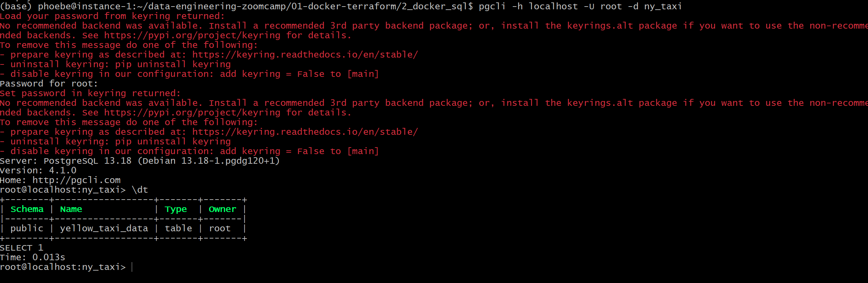Click the \dt command text
868x283 pixels.
coord(140,190)
